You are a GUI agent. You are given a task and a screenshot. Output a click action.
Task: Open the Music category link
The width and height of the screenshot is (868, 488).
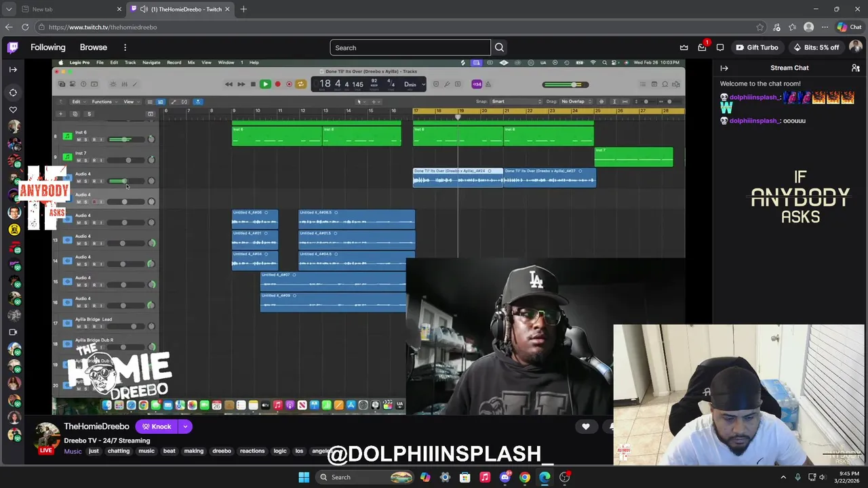point(73,451)
